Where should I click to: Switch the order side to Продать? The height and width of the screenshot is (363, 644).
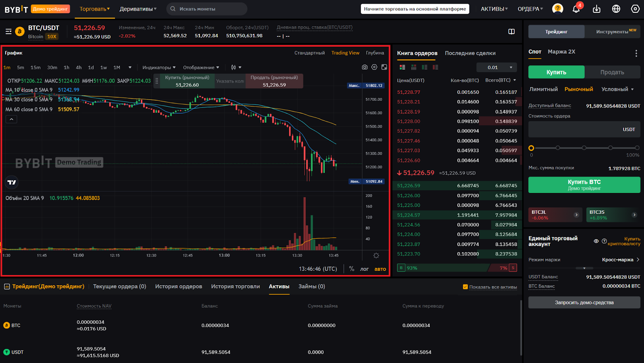click(x=612, y=72)
